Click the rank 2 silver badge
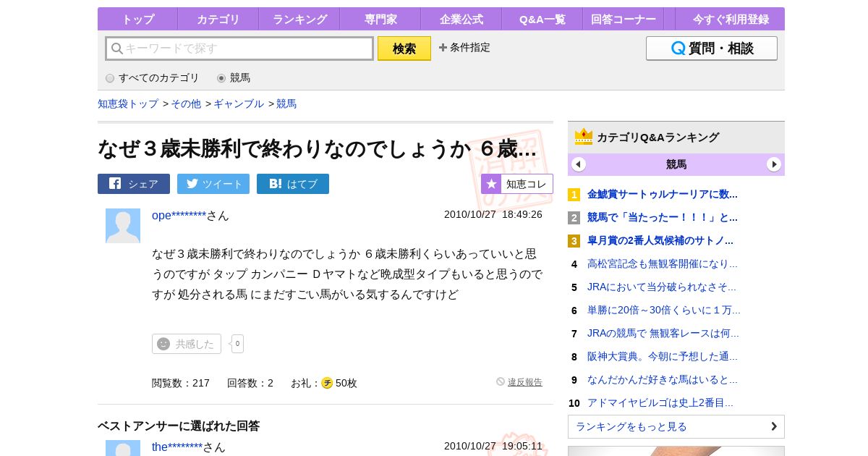Image resolution: width=868 pixels, height=456 pixels. tap(574, 218)
